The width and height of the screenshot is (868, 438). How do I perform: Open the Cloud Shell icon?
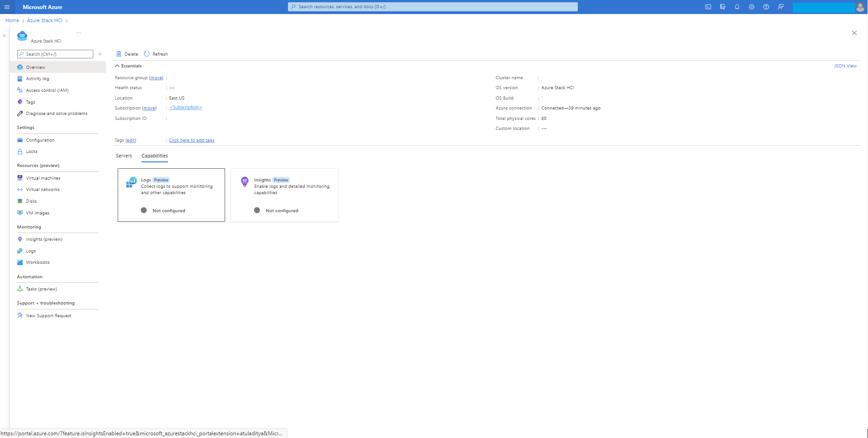tap(708, 7)
